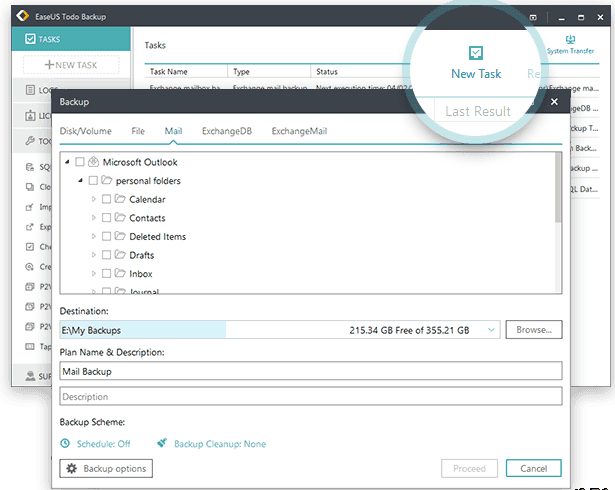Expand the Contacts folder node
This screenshot has height=490, width=615.
coord(94,218)
